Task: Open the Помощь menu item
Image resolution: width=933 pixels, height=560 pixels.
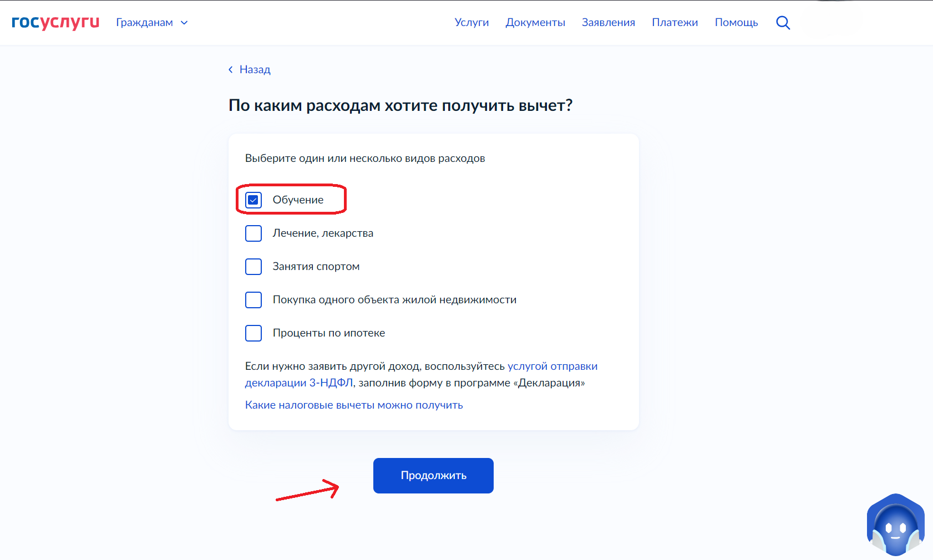Action: pyautogui.click(x=736, y=23)
